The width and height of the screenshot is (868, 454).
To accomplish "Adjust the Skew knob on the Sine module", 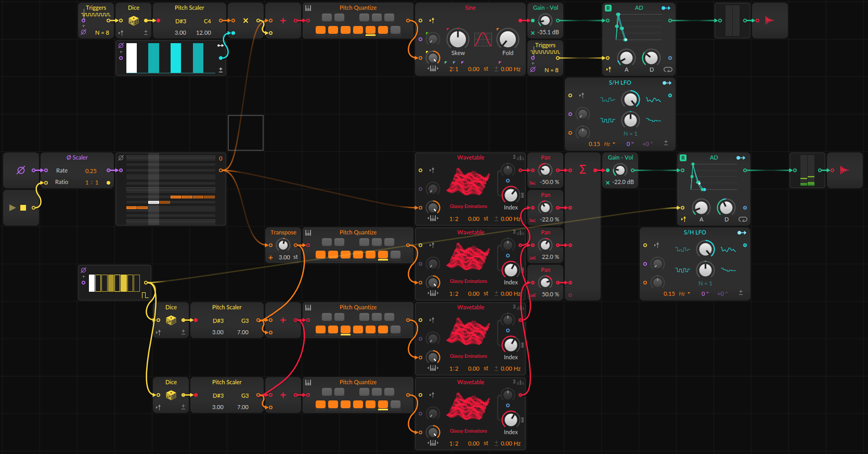I will [458, 38].
